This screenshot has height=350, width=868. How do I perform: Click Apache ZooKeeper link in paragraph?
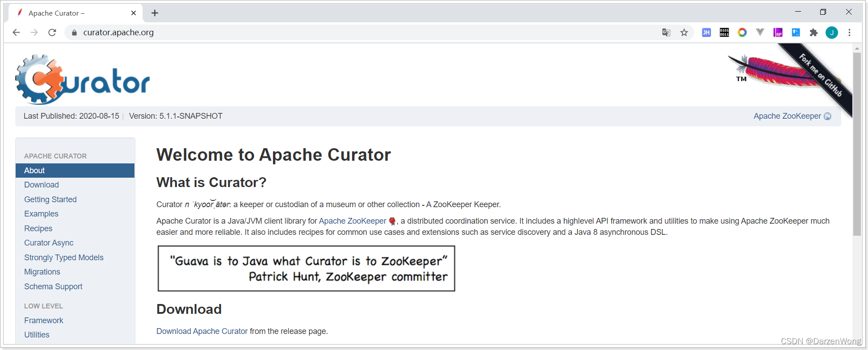[352, 221]
